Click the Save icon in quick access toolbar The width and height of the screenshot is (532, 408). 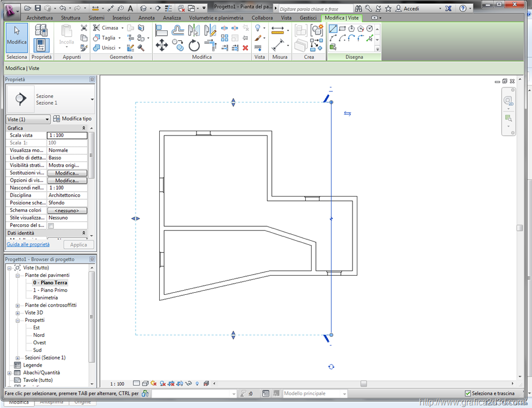pyautogui.click(x=37, y=8)
